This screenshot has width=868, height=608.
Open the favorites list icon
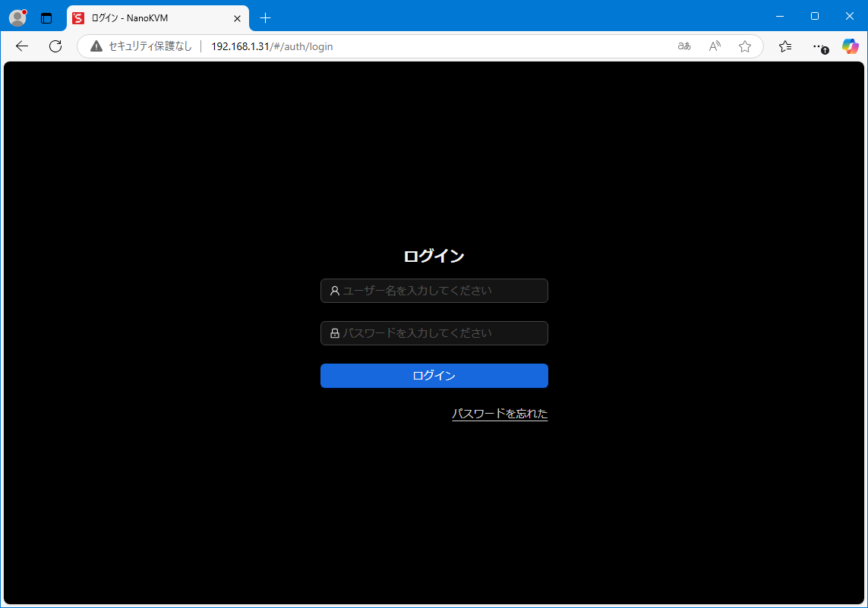(785, 46)
